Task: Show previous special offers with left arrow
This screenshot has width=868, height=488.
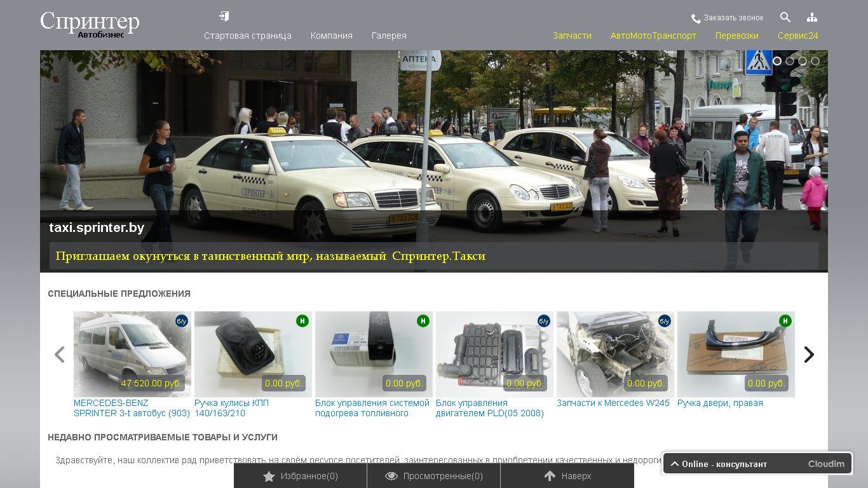Action: click(x=60, y=355)
